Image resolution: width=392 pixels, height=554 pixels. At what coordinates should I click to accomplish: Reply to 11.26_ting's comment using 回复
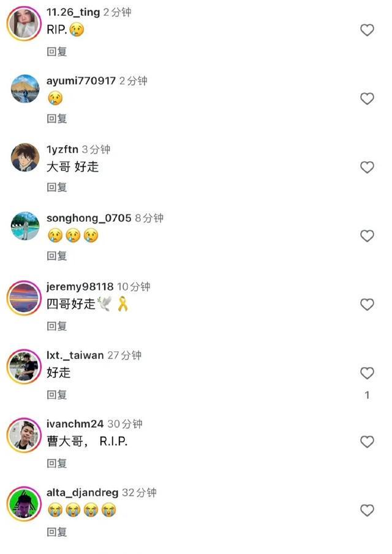[56, 53]
